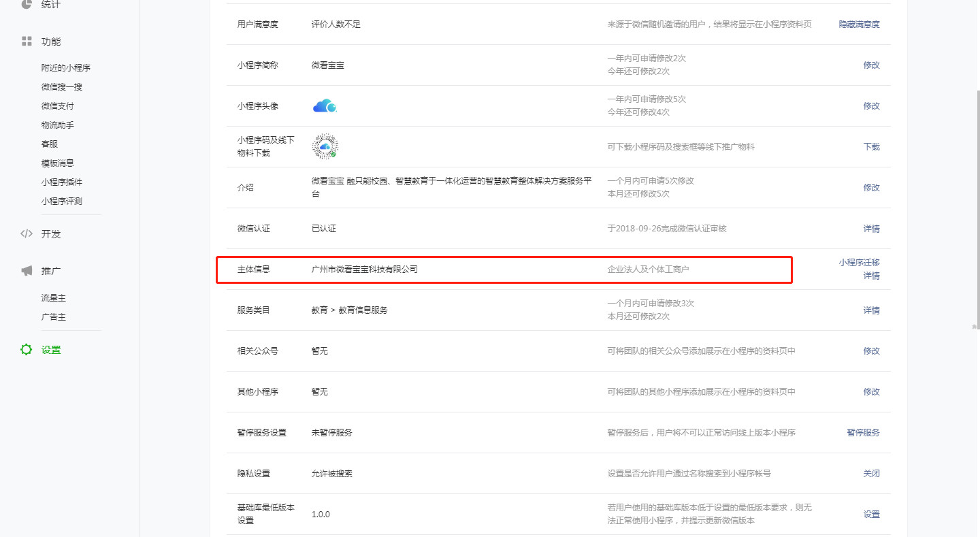Go to 模板消息
The image size is (980, 537).
58,163
